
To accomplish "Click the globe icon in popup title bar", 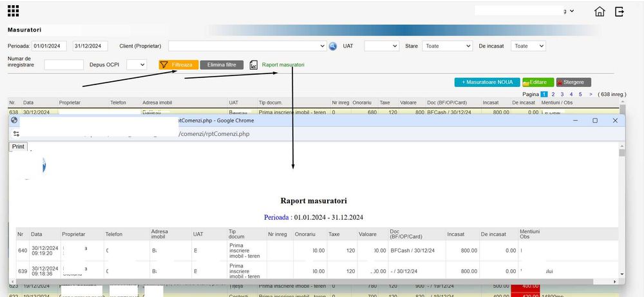I will [14, 120].
